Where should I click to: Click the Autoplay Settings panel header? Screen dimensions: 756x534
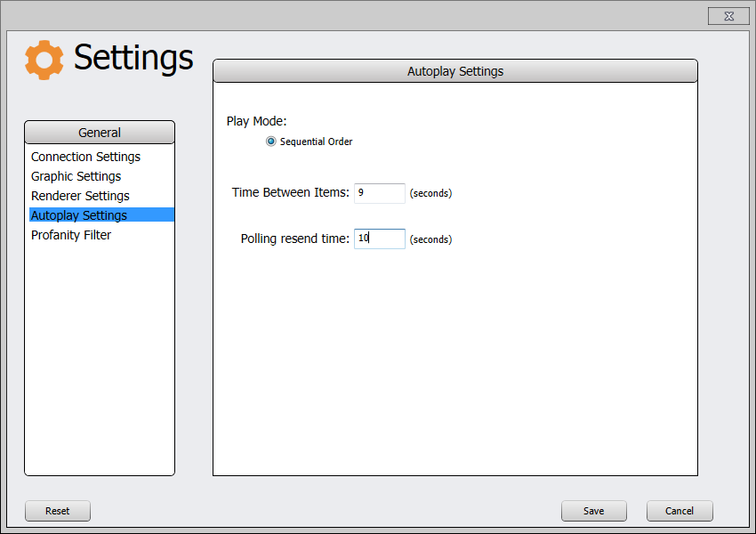pos(455,71)
